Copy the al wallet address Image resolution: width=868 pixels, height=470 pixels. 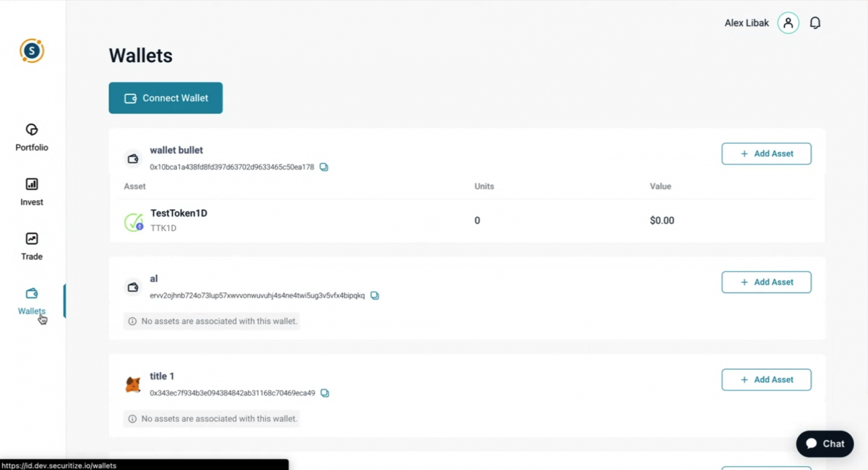click(375, 295)
